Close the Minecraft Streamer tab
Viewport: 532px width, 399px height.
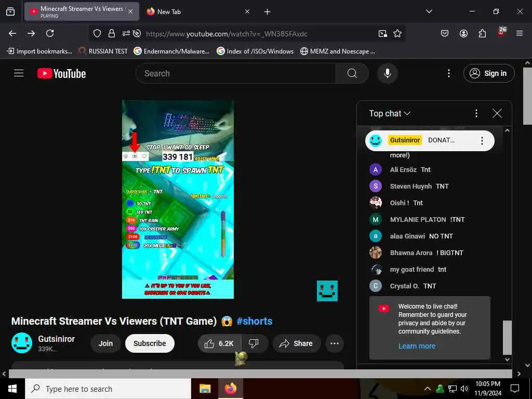pos(130,11)
